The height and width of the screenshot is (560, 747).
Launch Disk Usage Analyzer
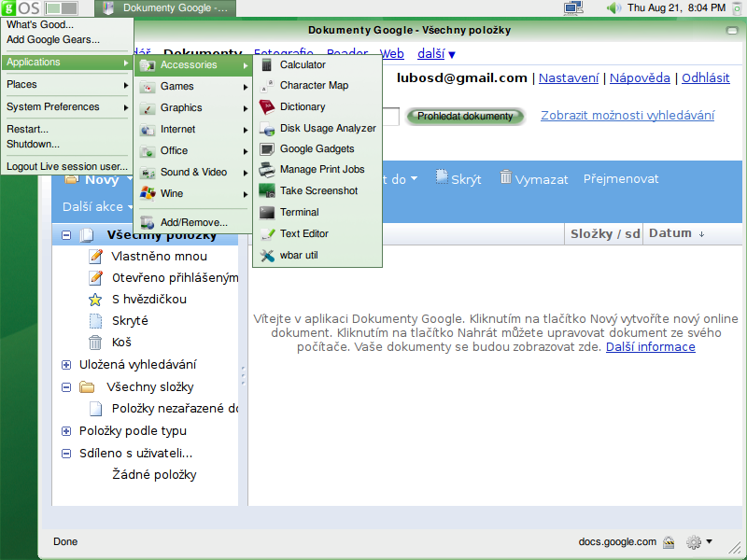pos(317,128)
